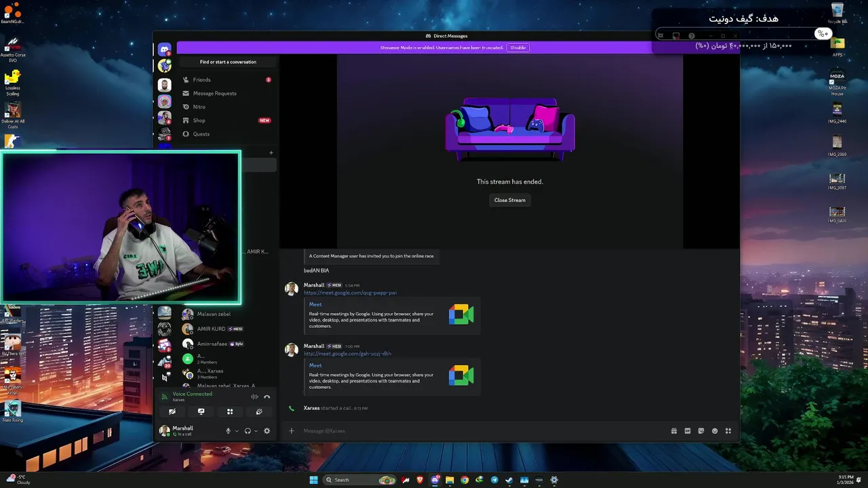This screenshot has height=488, width=868.
Task: Create a new DM with plus icon
Action: point(271,152)
